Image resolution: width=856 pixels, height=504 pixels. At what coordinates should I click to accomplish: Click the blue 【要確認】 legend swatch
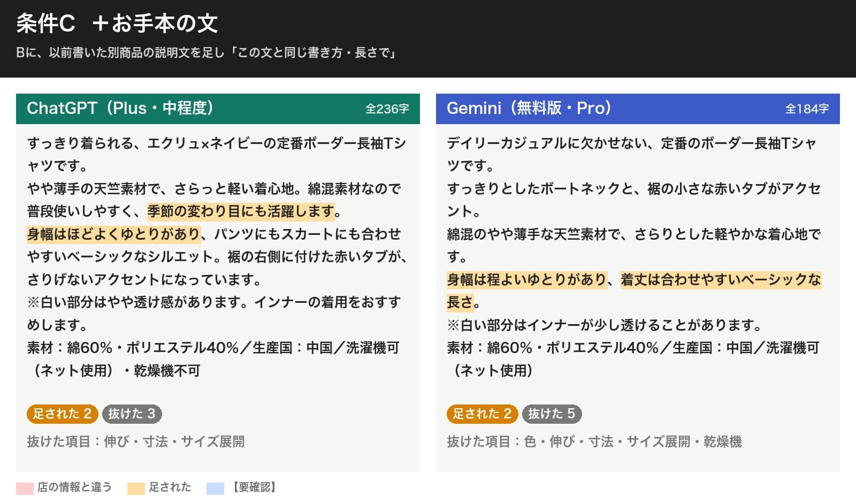point(215,488)
